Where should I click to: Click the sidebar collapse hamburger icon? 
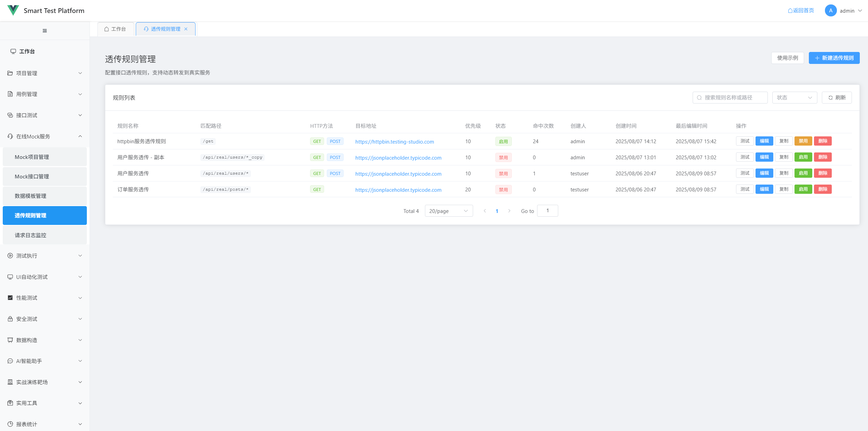tap(45, 31)
